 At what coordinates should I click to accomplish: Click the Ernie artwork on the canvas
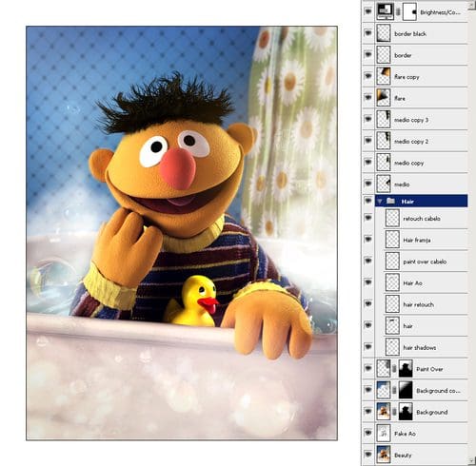pos(182,233)
